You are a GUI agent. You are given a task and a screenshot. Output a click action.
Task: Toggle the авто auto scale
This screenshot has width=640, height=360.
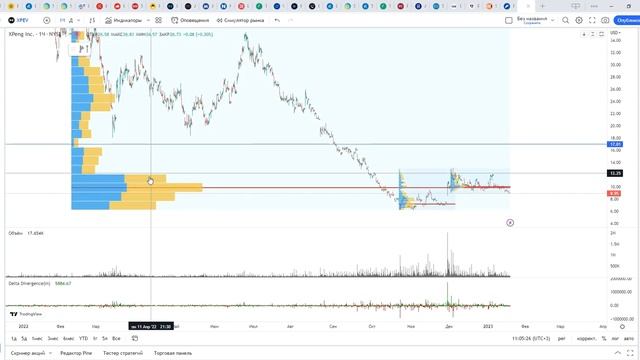coord(629,338)
